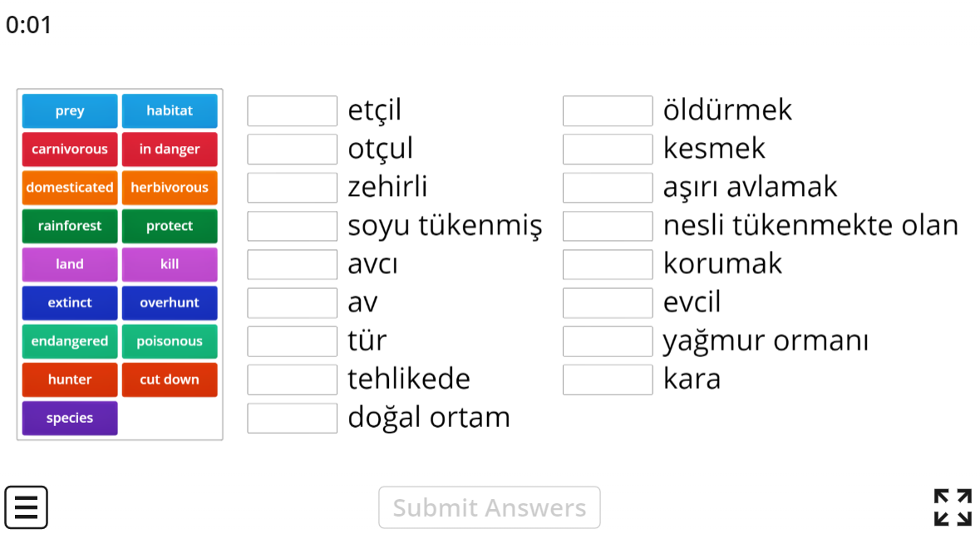Image resolution: width=980 pixels, height=534 pixels.
Task: Click the answer box next to "doğal ortam"
Action: (292, 418)
